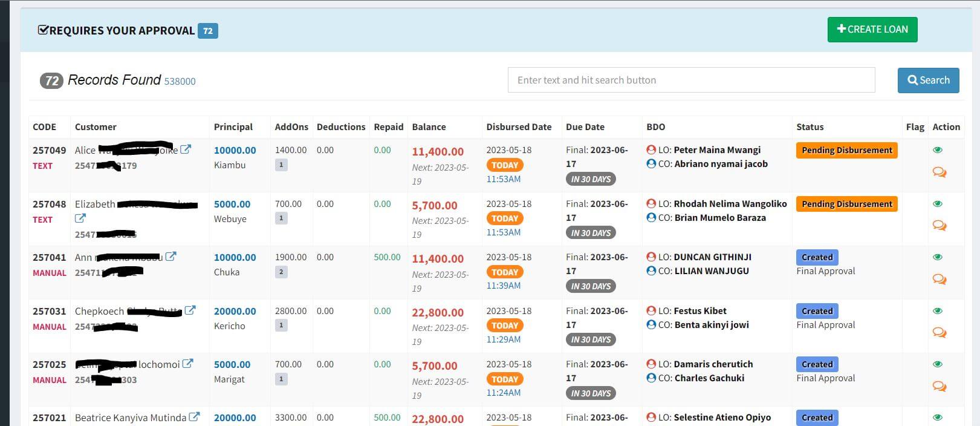The image size is (980, 426).
Task: Open Beatrice Kanyiva Mutinda's external link icon
Action: (194, 417)
